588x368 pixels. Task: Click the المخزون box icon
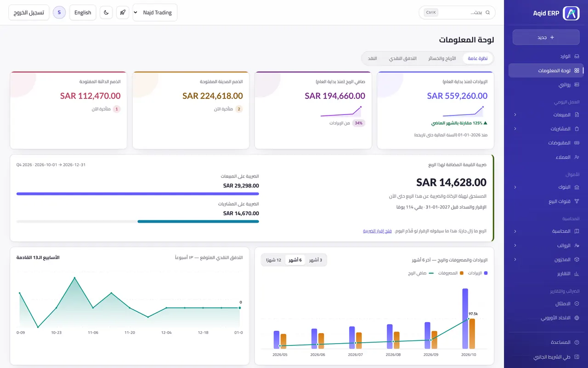coord(577,259)
